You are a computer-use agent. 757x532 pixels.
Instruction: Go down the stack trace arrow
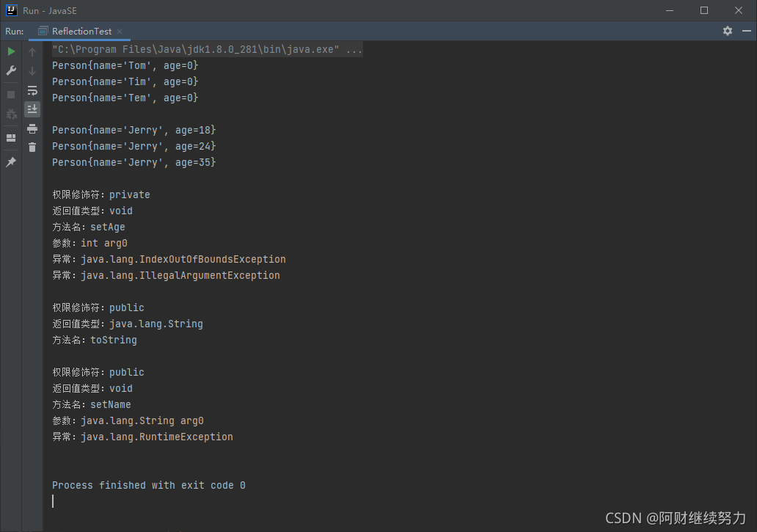(32, 71)
